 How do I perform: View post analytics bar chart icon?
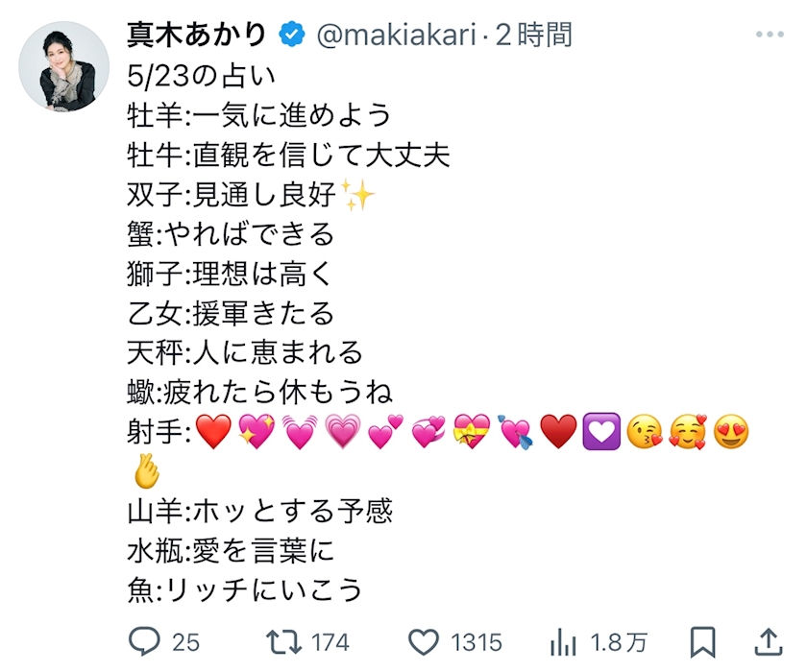point(562,642)
